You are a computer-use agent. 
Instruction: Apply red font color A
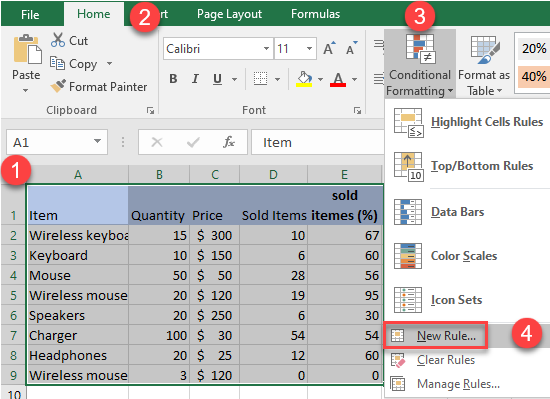338,79
